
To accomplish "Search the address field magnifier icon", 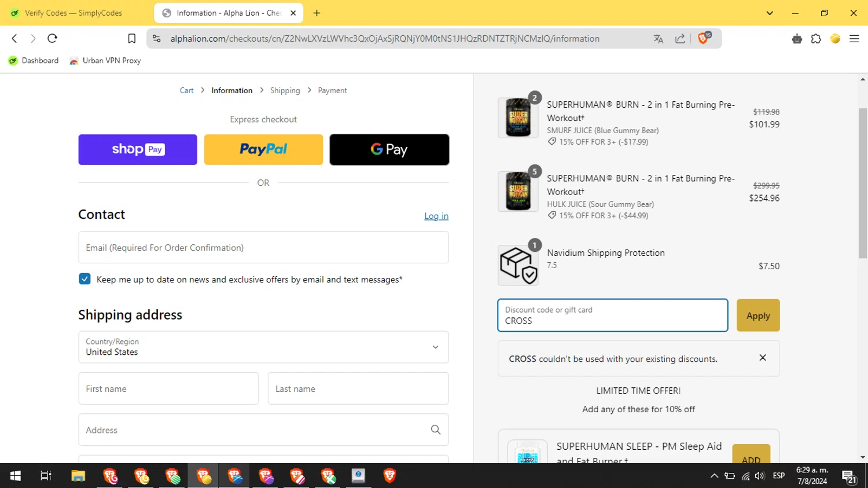I will click(436, 430).
